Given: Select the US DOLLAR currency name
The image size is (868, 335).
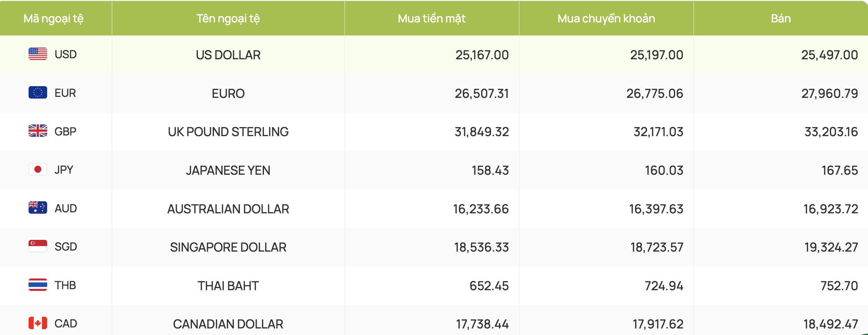Looking at the screenshot, I should 228,55.
